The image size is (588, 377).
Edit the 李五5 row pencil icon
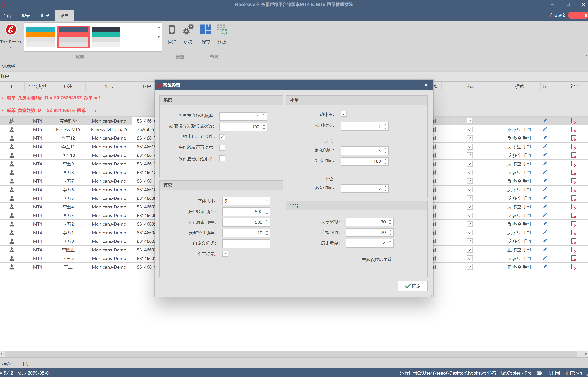pyautogui.click(x=545, y=198)
